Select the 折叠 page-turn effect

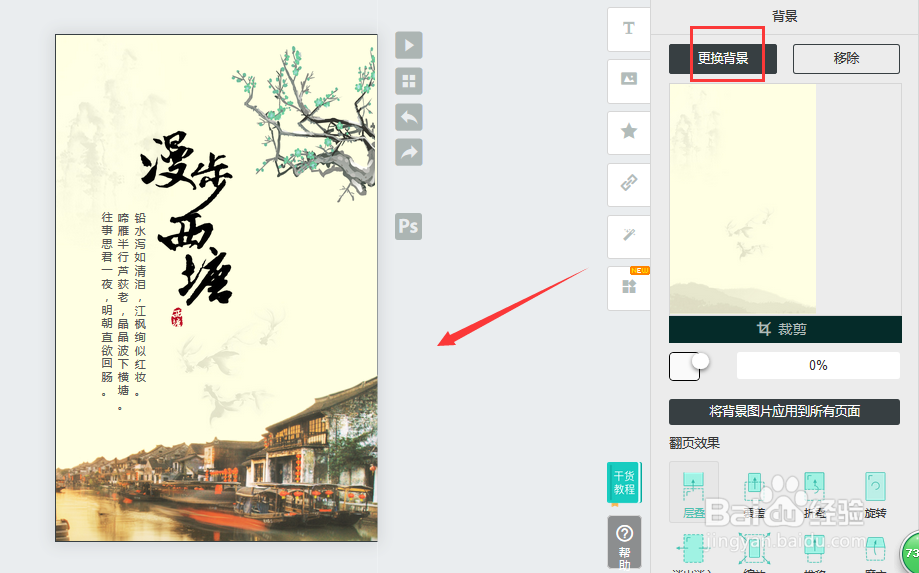[x=815, y=493]
